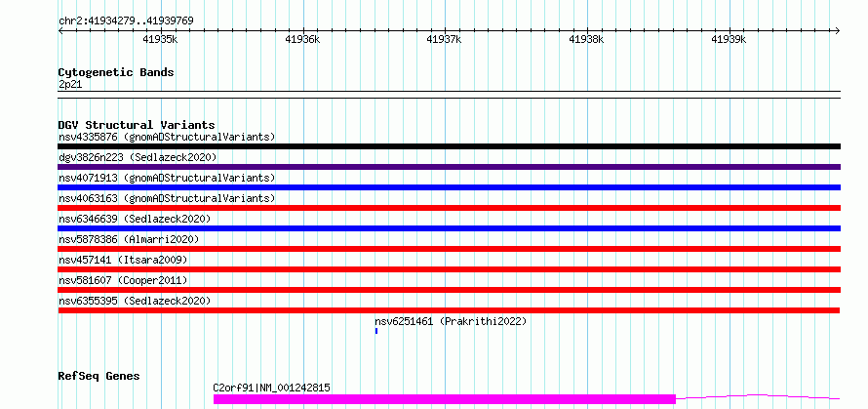The image size is (868, 409).
Task: Click the nsv6251461 Prakrithi2022 label
Action: tap(451, 321)
